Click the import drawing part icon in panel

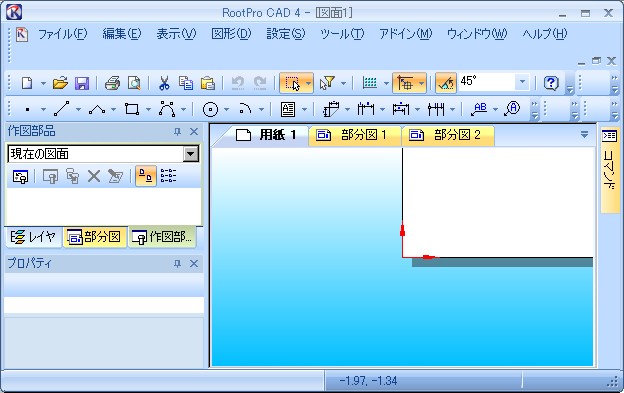(x=20, y=176)
